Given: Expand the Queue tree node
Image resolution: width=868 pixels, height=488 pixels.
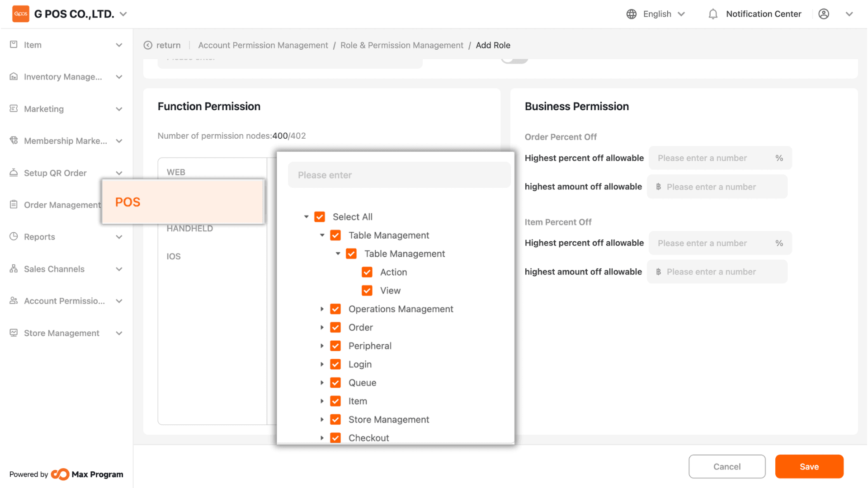Looking at the screenshot, I should 322,383.
